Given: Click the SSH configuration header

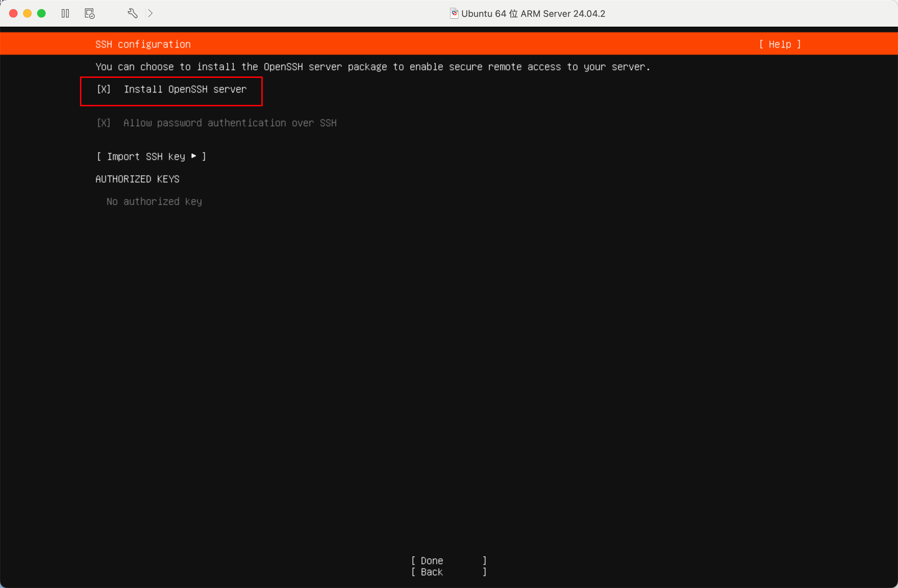Looking at the screenshot, I should click(143, 44).
